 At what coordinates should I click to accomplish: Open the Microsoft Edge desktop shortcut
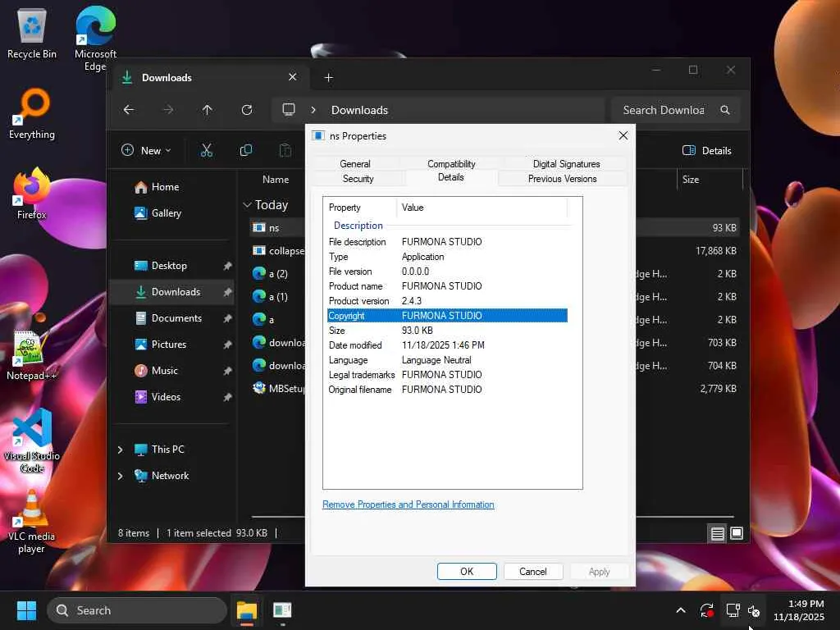[95, 39]
